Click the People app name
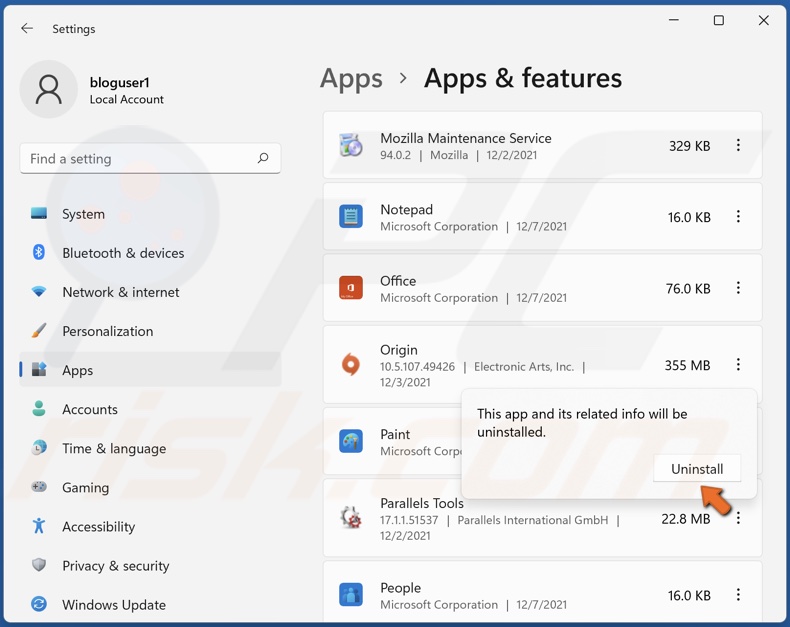The image size is (790, 627). click(401, 588)
